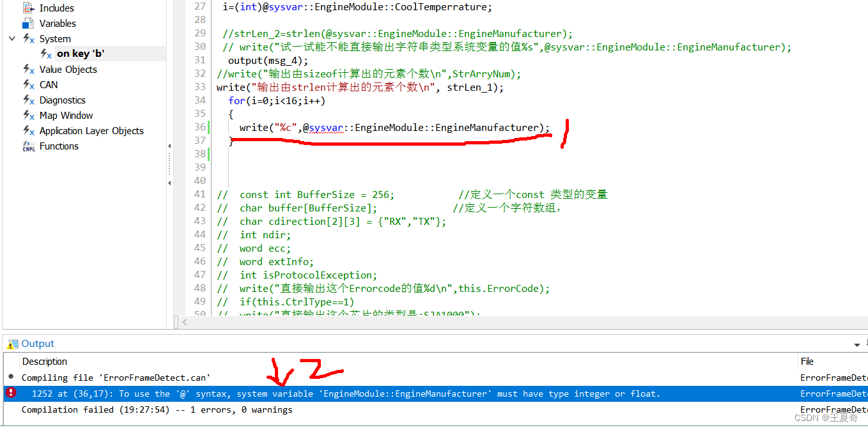
Task: Click the System lightning icon
Action: tap(29, 39)
